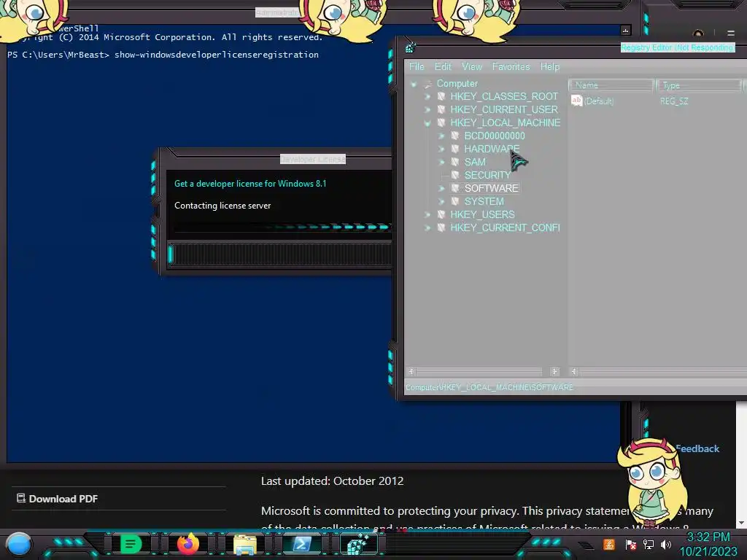Click the tree pane left scroll arrow

411,371
